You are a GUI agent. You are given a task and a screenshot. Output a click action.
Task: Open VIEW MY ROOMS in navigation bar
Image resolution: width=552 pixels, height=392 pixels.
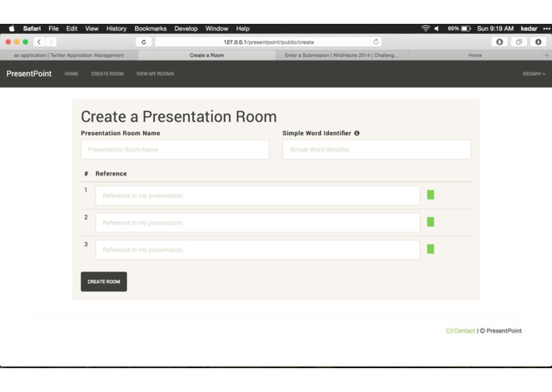pyautogui.click(x=155, y=74)
